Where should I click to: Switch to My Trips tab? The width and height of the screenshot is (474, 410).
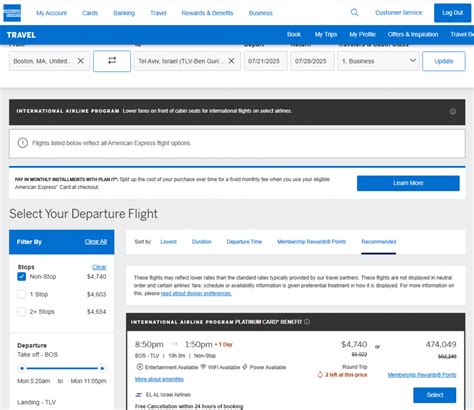(326, 34)
